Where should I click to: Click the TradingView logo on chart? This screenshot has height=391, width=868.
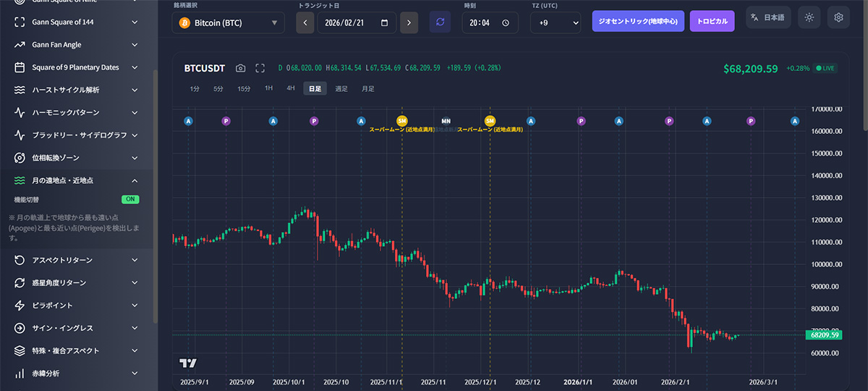[188, 363]
